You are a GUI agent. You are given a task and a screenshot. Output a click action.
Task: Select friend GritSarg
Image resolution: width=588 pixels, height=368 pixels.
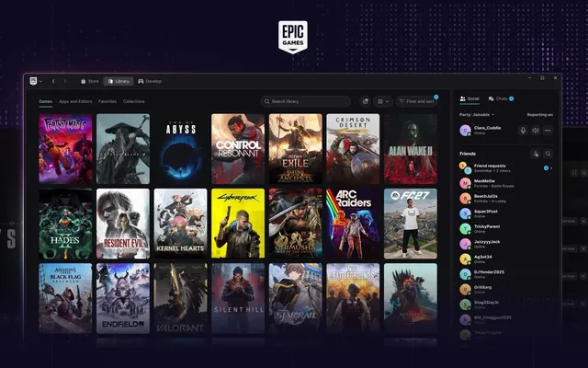pos(506,289)
